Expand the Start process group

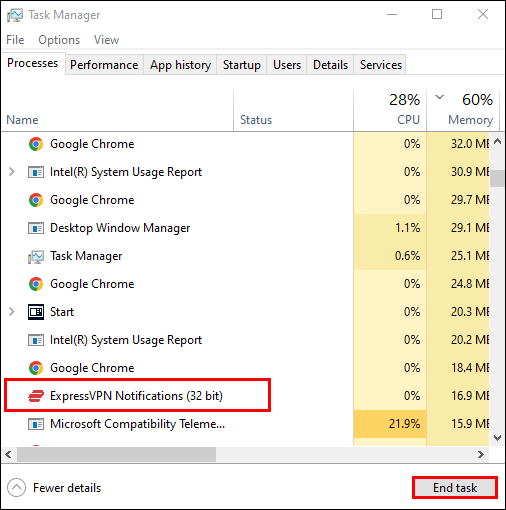pyautogui.click(x=12, y=312)
